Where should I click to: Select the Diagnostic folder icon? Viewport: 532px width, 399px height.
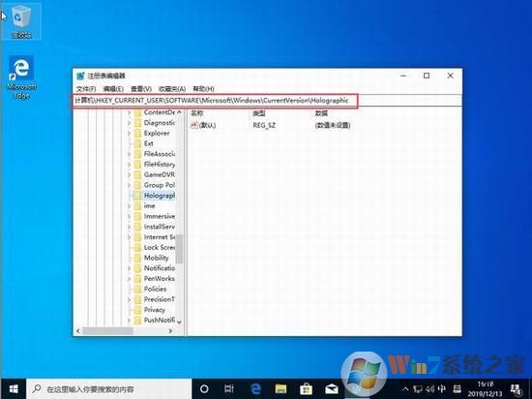pos(137,123)
